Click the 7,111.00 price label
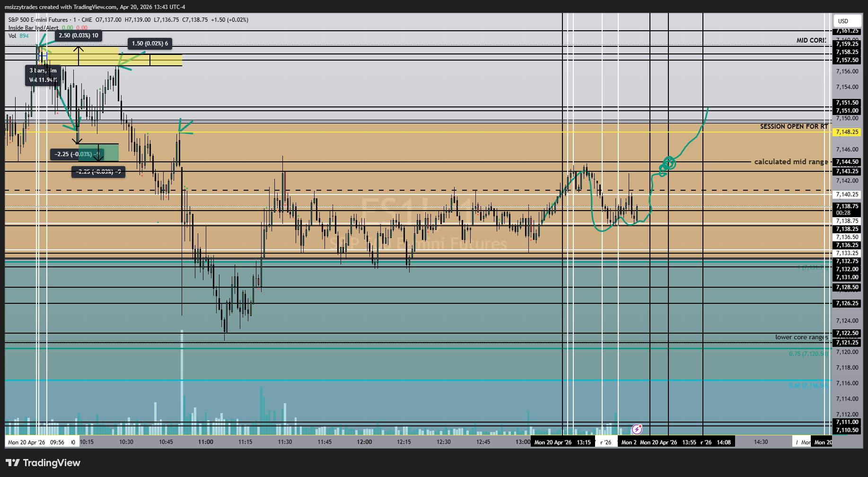 coord(847,422)
